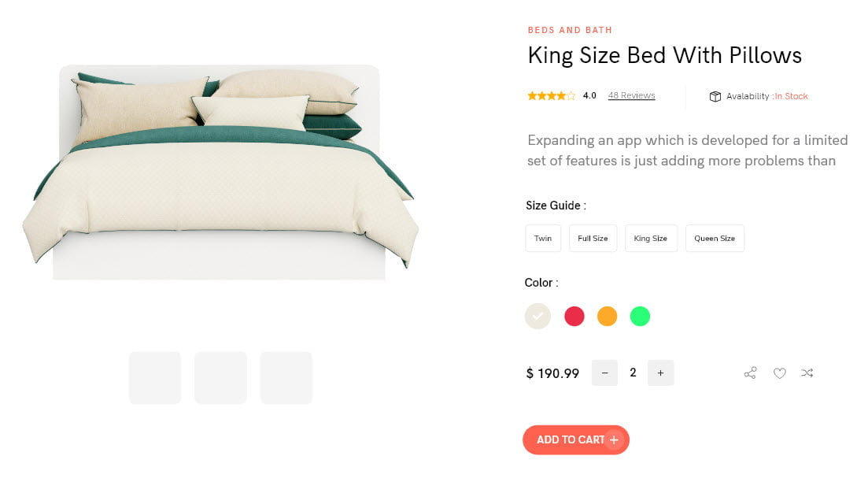Click the availability box icon
Screen dimensions: 868x482
[x=715, y=96]
